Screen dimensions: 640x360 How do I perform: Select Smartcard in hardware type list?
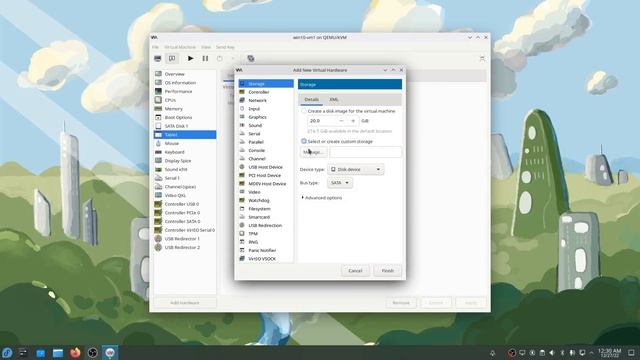(266, 217)
